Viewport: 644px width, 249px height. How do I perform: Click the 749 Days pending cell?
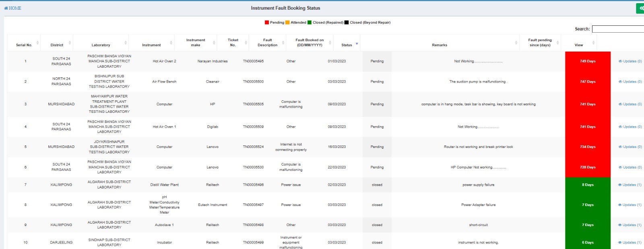click(588, 61)
